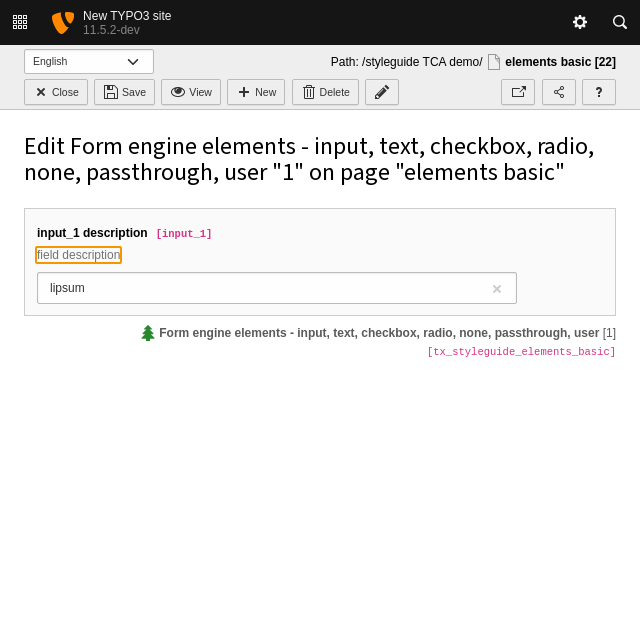The height and width of the screenshot is (640, 640).
Task: Open record in new window icon
Action: click(518, 92)
